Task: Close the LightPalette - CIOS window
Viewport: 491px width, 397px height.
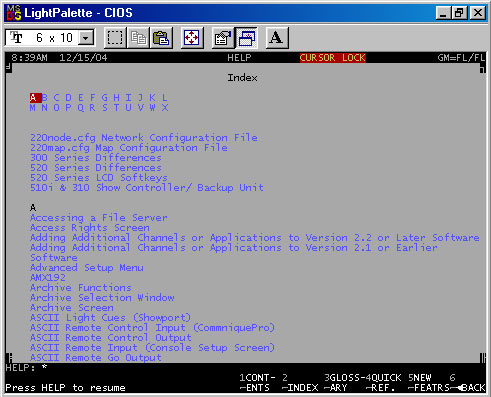Action: coord(477,13)
